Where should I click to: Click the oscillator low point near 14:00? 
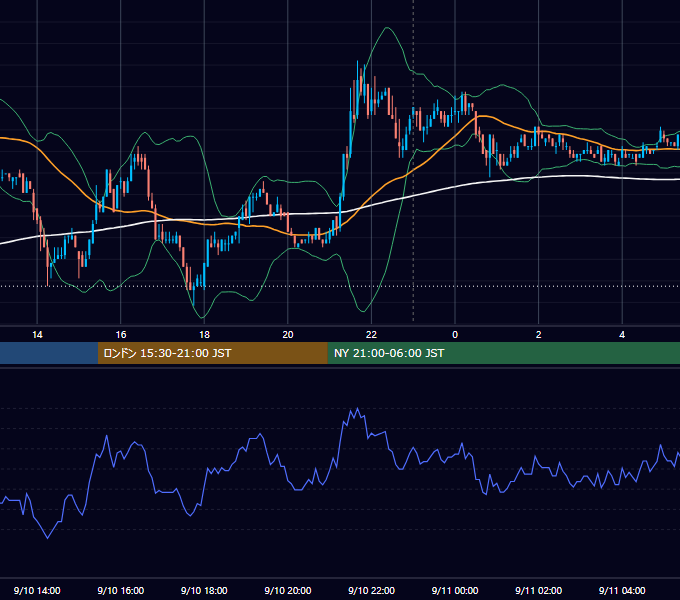48,538
